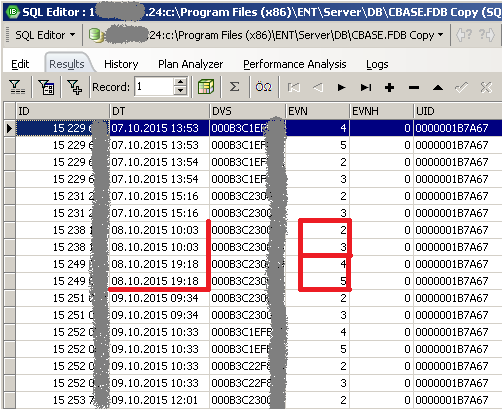This screenshot has width=502, height=409.
Task: Jump to the last record
Action: (x=366, y=88)
